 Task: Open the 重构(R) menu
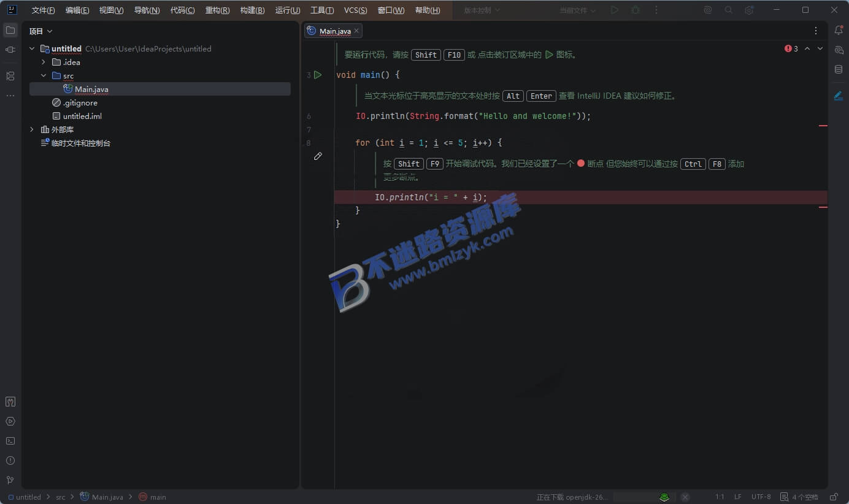218,10
